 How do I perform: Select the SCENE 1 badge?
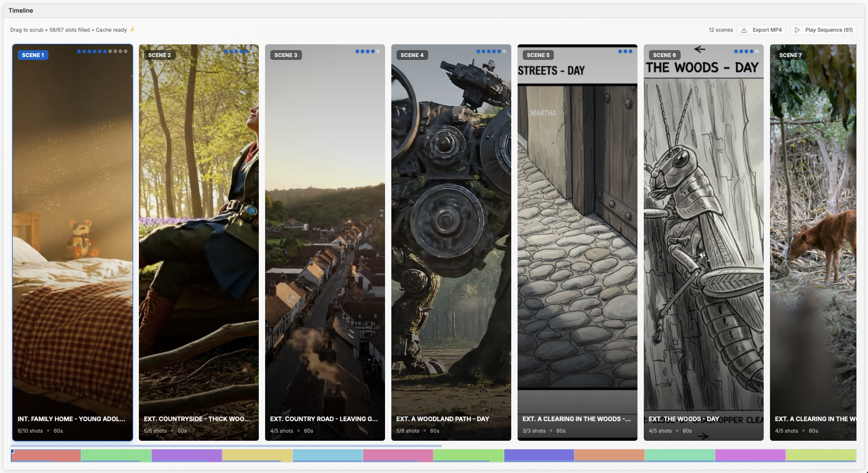[33, 55]
